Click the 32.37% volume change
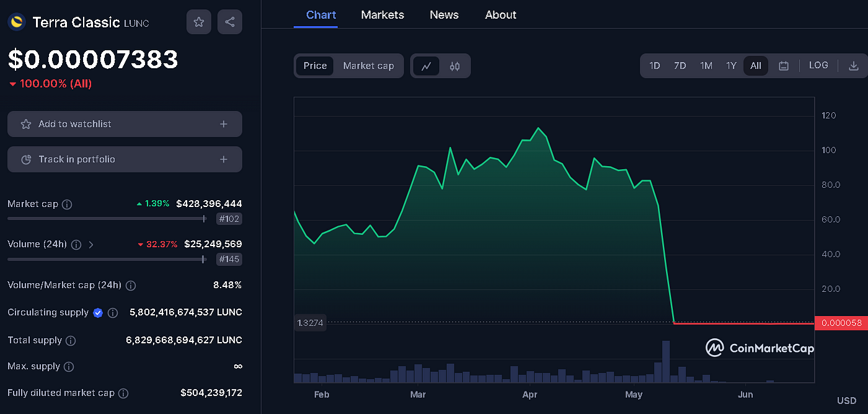This screenshot has height=414, width=868. tap(157, 245)
